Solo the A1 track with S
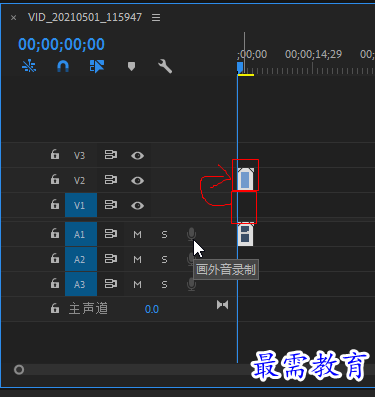This screenshot has width=375, height=397. coord(164,235)
